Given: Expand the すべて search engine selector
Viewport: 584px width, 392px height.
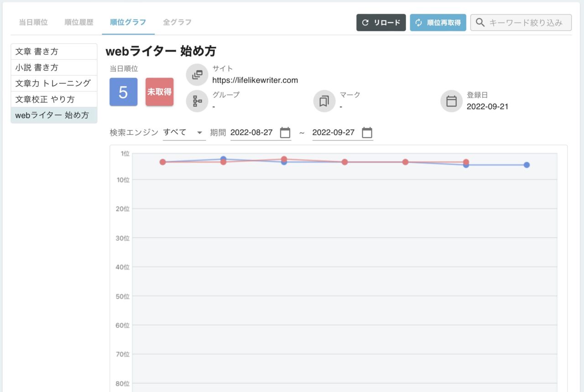Looking at the screenshot, I should pos(184,132).
